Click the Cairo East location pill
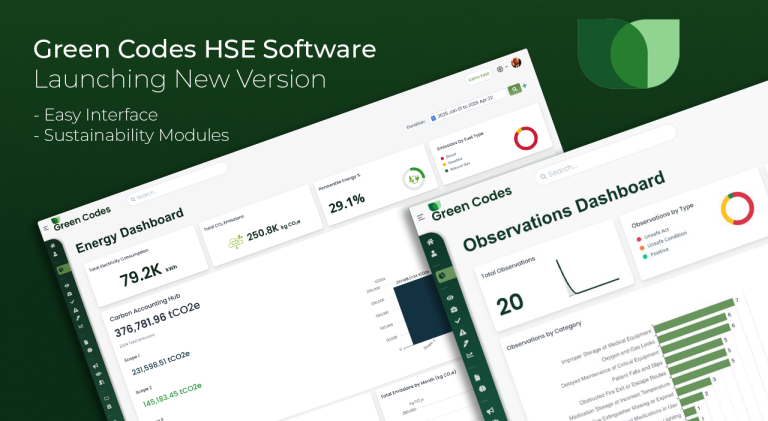Image resolution: width=768 pixels, height=421 pixels. pos(479,77)
